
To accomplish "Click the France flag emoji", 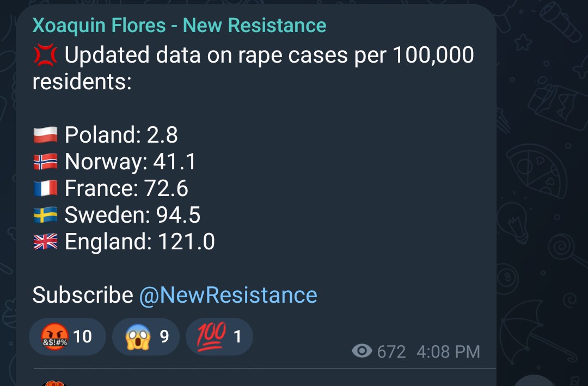I will tap(45, 188).
